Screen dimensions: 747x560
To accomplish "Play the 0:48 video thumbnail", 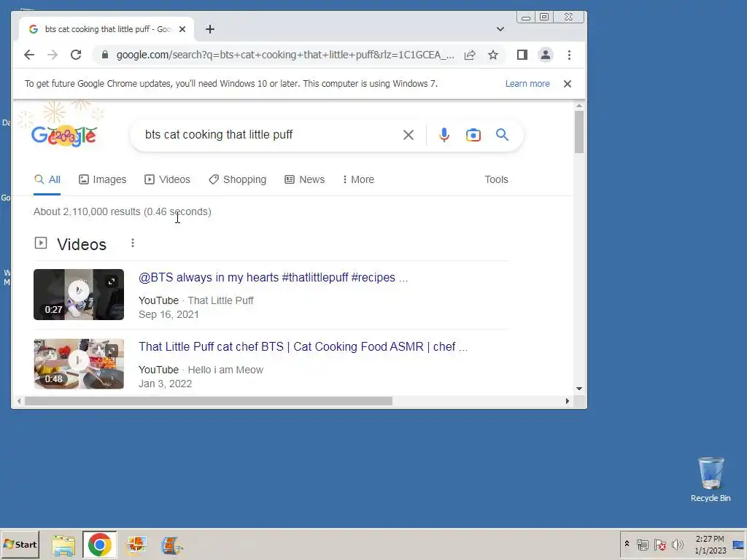I will point(79,360).
